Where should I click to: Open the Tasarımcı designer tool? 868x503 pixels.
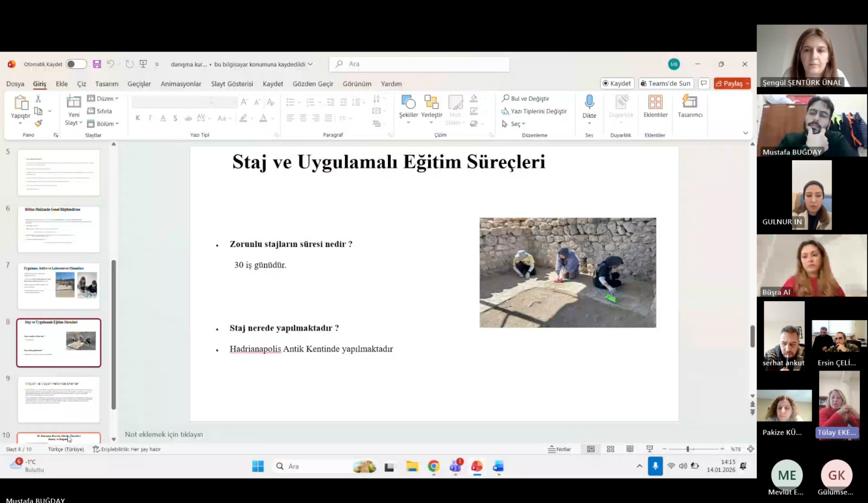pyautogui.click(x=690, y=103)
